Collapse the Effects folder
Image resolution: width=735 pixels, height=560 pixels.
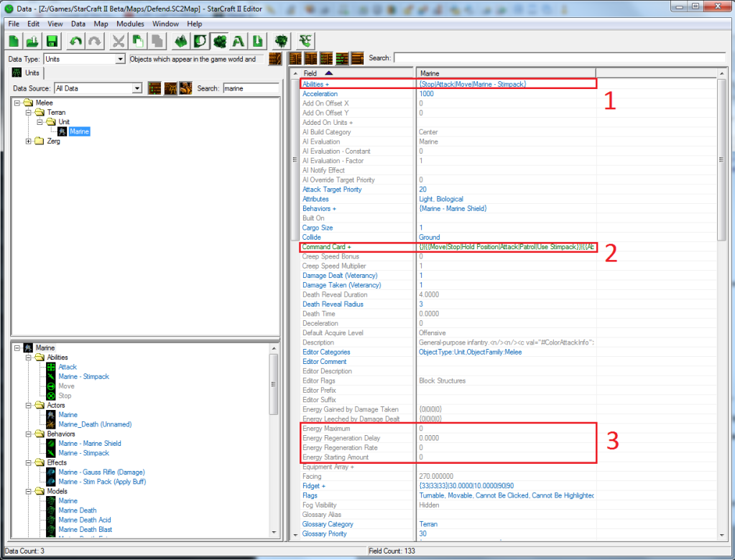click(29, 462)
